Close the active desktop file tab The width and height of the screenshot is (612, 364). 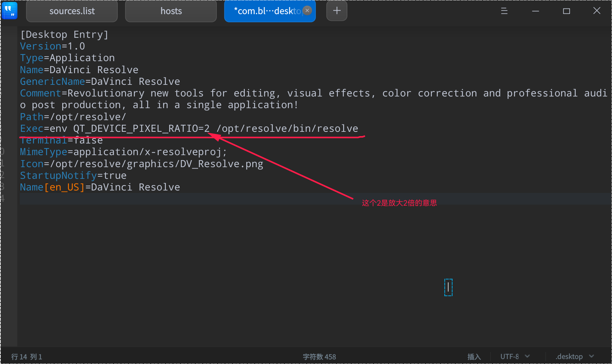307,11
